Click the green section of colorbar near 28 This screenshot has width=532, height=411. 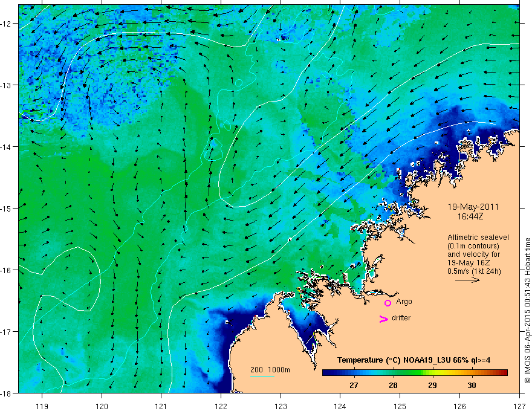coord(393,372)
